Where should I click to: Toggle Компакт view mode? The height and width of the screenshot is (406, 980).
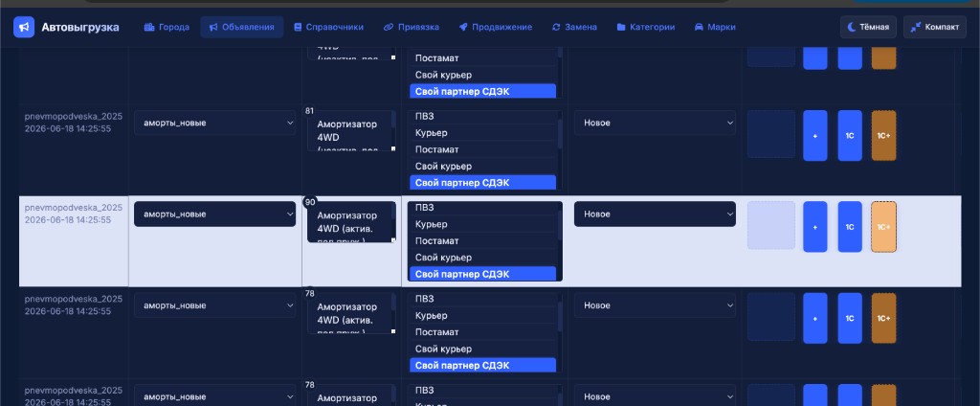tap(934, 27)
